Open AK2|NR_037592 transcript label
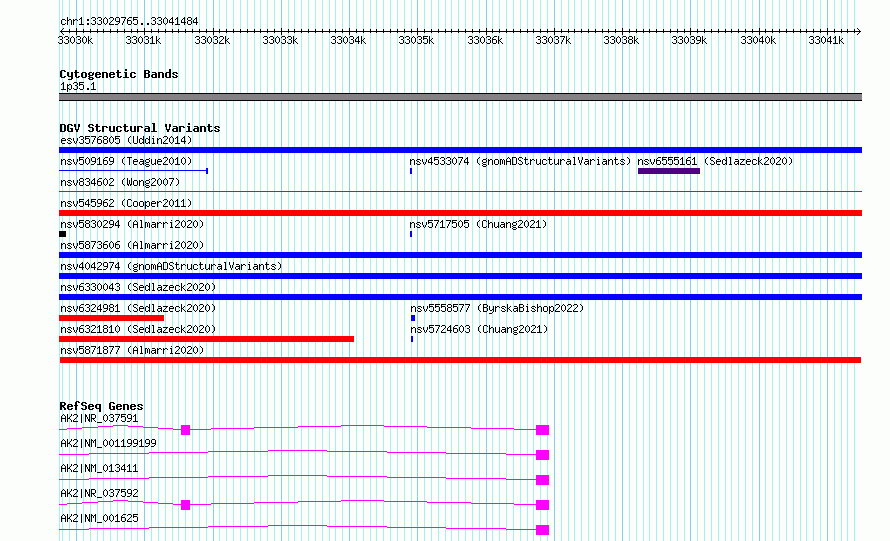The height and width of the screenshot is (541, 890). coord(99,493)
